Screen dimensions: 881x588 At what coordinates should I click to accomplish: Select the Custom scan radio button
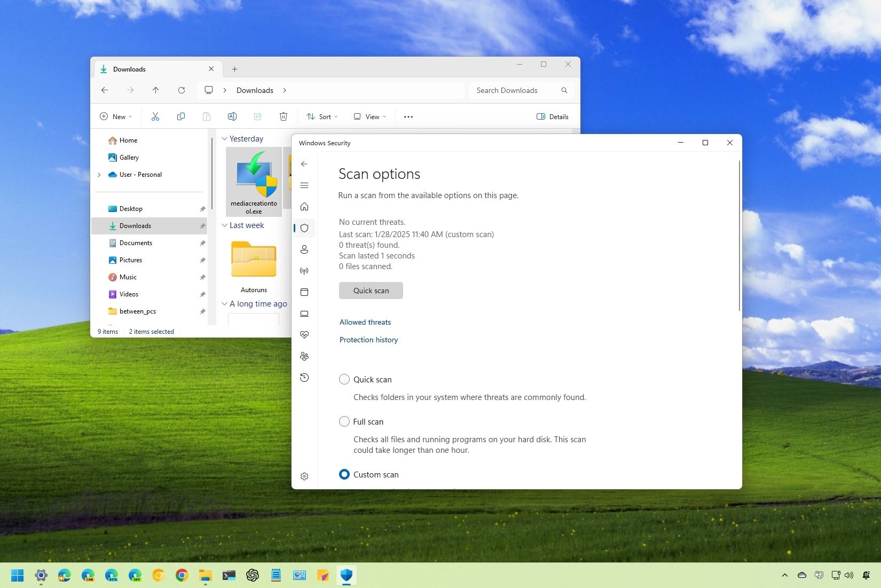(x=344, y=474)
